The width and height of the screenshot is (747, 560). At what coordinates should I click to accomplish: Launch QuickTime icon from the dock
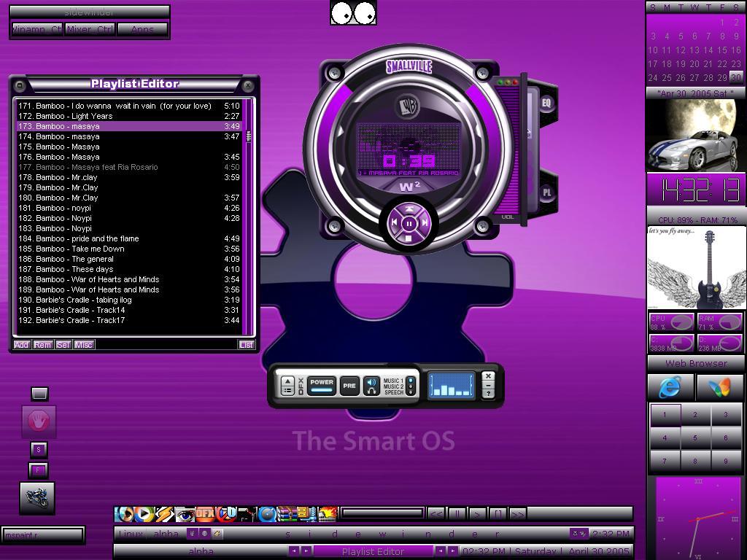[267, 514]
